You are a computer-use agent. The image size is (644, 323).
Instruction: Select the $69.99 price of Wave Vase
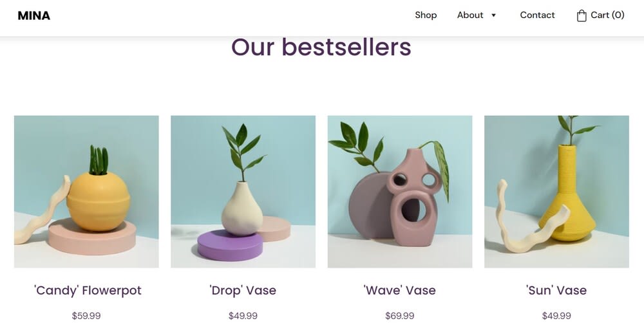point(400,316)
